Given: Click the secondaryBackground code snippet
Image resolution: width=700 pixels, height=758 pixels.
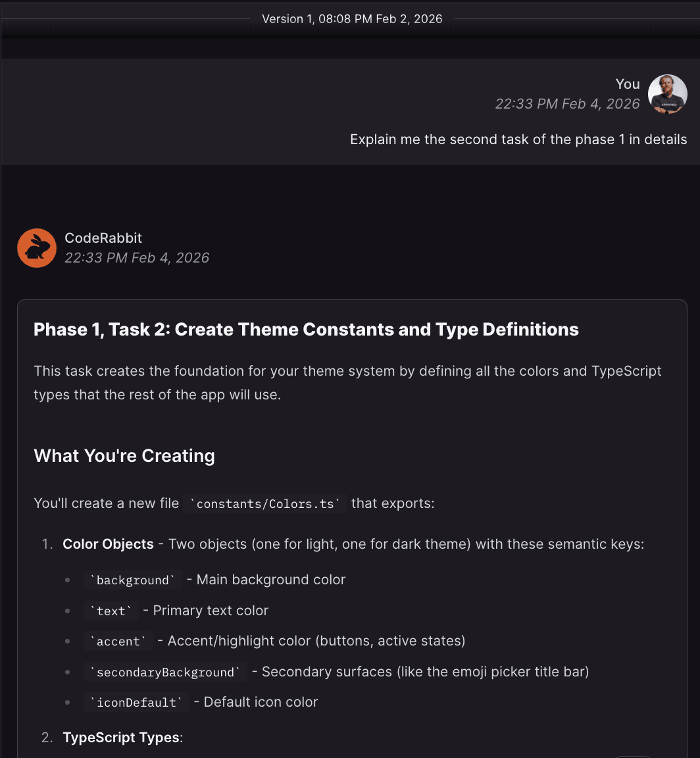Looking at the screenshot, I should tap(165, 672).
